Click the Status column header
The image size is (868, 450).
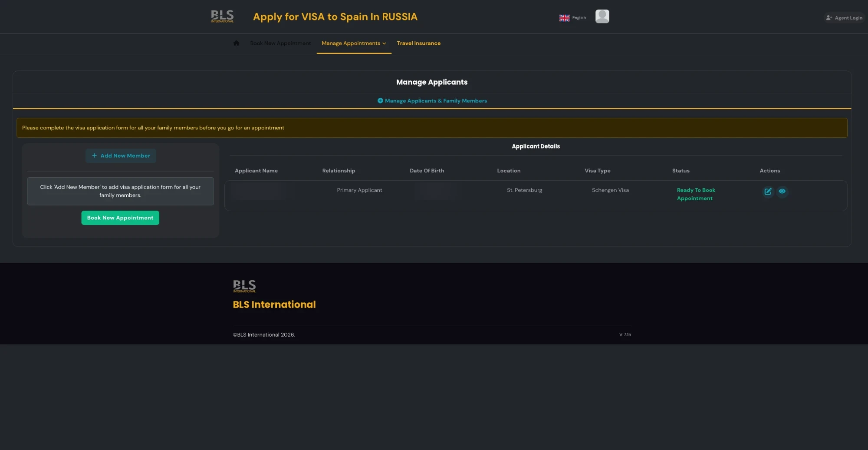point(681,171)
